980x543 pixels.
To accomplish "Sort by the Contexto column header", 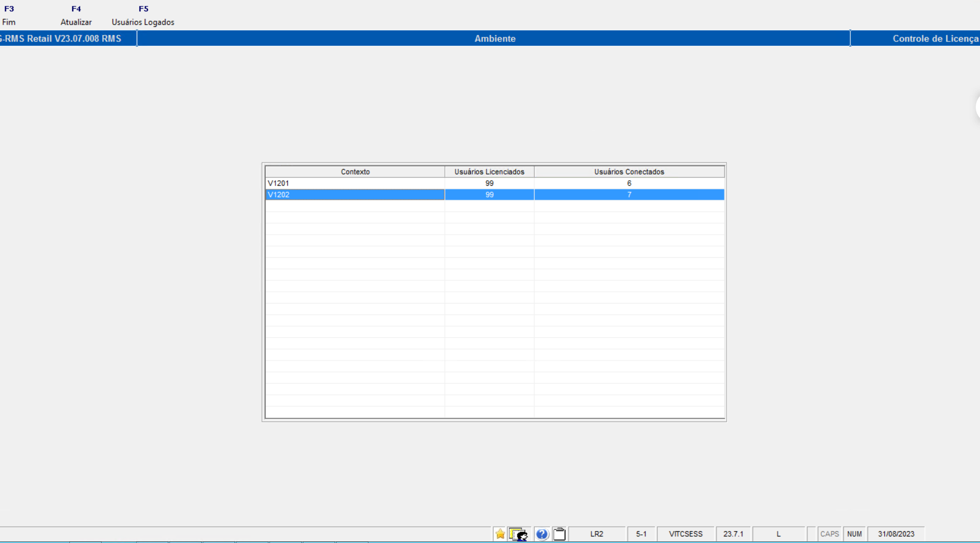I will click(x=355, y=172).
